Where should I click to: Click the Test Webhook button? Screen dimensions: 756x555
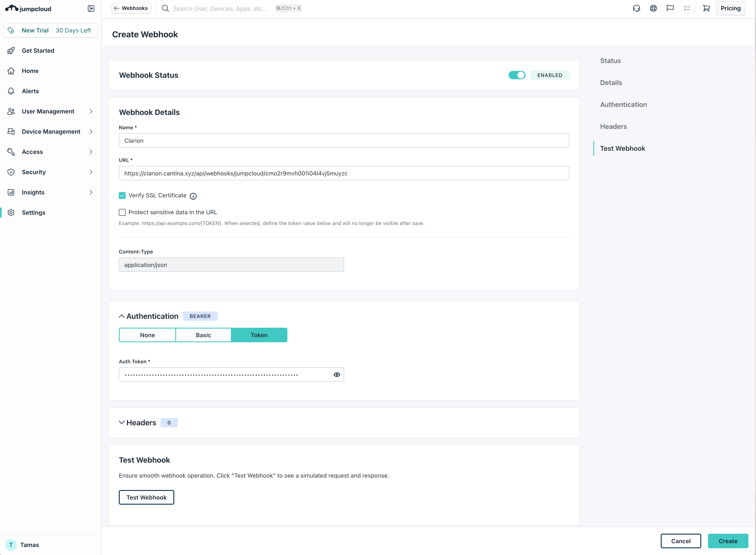146,497
